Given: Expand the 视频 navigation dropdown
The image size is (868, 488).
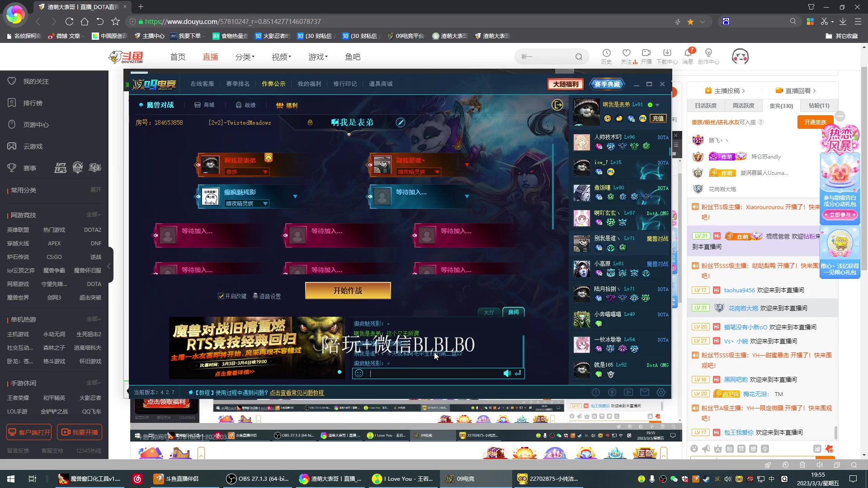Looking at the screenshot, I should pos(281,57).
